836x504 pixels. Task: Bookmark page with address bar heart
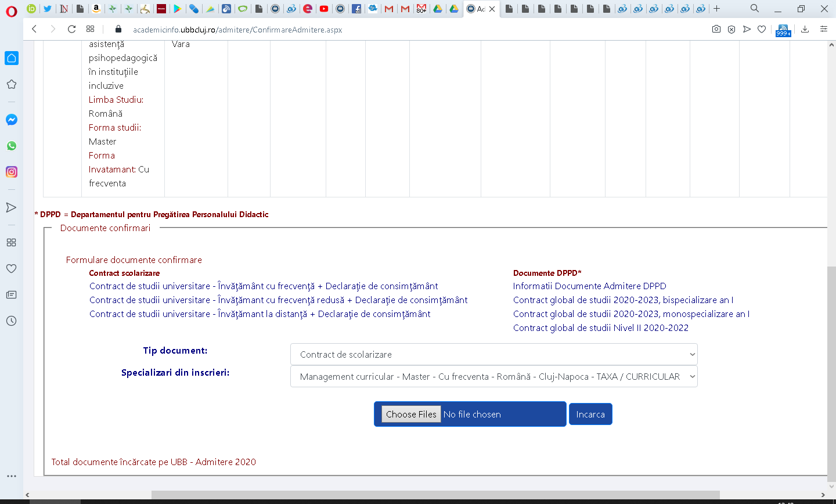pyautogui.click(x=762, y=29)
